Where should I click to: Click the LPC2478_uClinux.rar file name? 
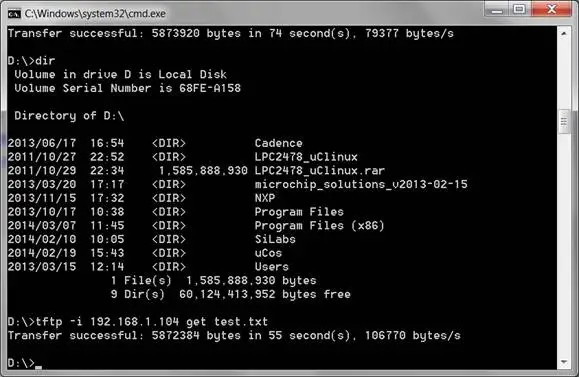click(x=320, y=171)
